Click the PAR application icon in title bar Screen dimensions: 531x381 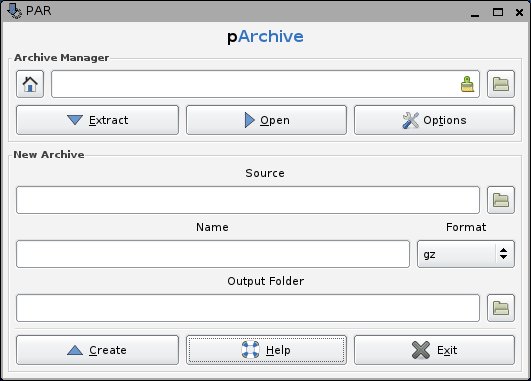14,10
